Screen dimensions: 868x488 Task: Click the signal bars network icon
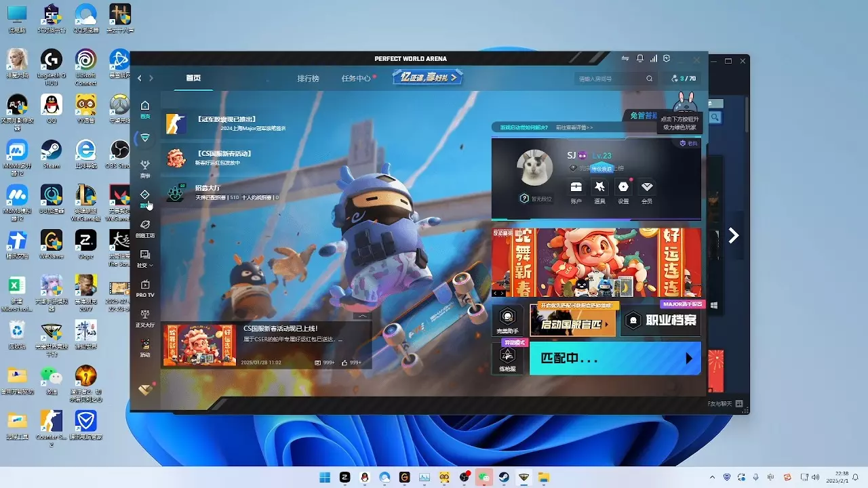(x=654, y=59)
